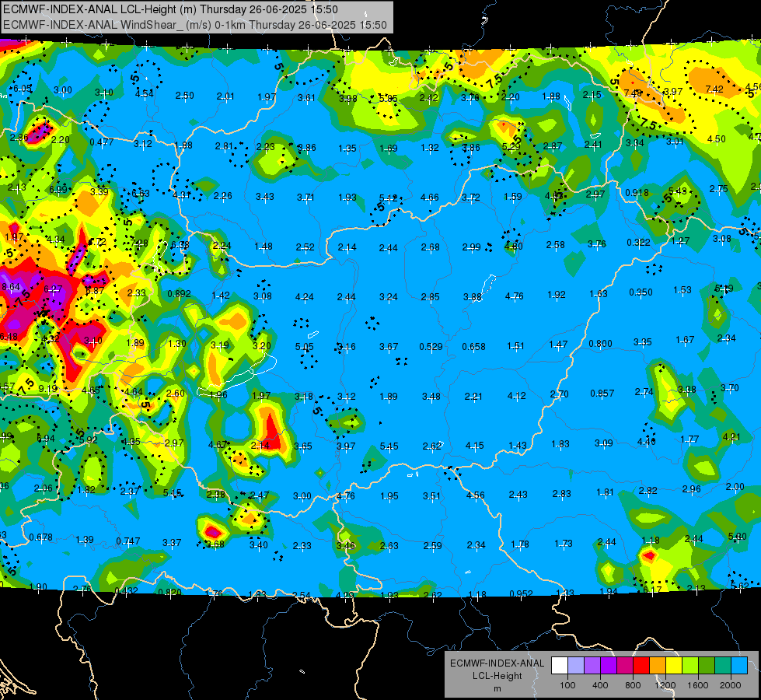Viewport: 761px width, 700px height.
Task: Click the wind shear value '5.19'
Action: coord(724,289)
